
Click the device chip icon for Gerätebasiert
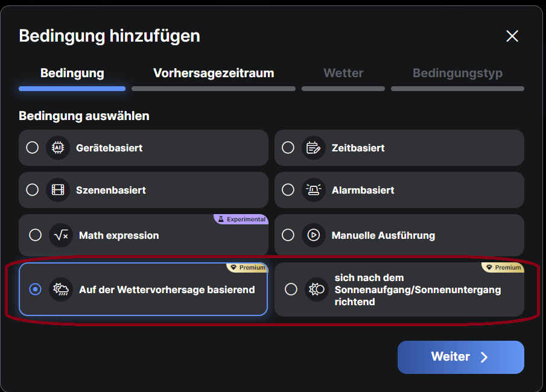point(58,148)
